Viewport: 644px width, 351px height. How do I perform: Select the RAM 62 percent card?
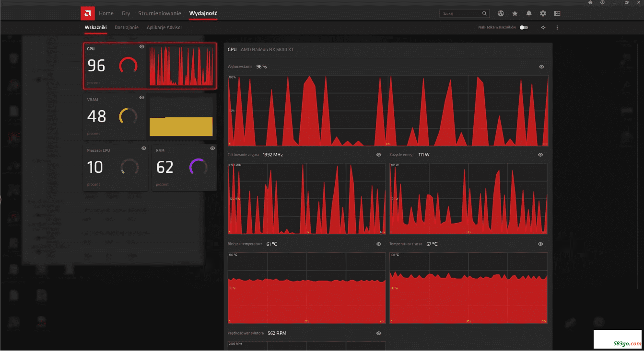coord(184,167)
